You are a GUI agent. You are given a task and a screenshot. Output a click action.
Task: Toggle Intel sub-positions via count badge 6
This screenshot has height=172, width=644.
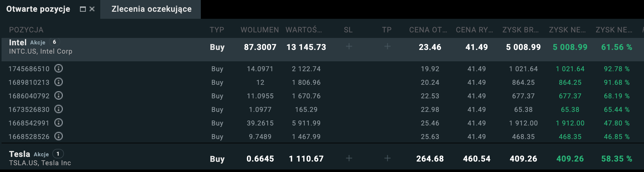point(54,42)
